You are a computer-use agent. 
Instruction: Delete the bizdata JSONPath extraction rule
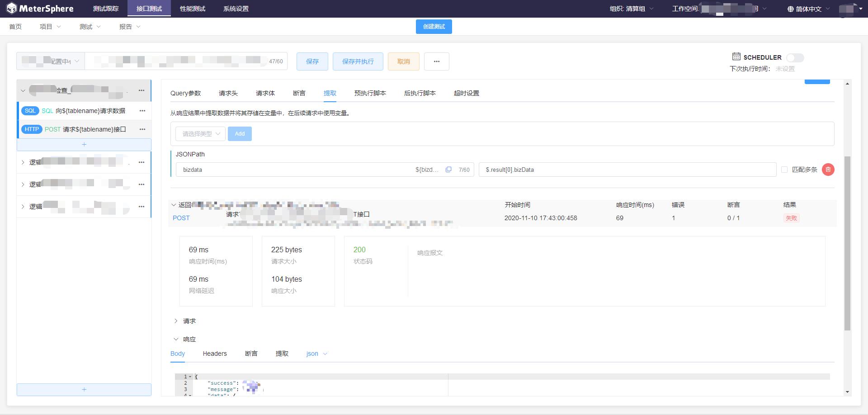(828, 170)
